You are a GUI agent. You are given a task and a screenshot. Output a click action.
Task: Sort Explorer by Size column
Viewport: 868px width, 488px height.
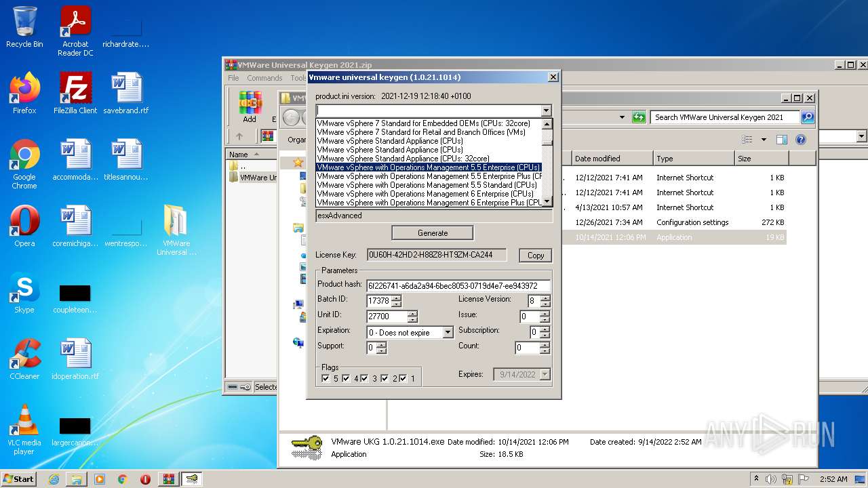point(762,159)
